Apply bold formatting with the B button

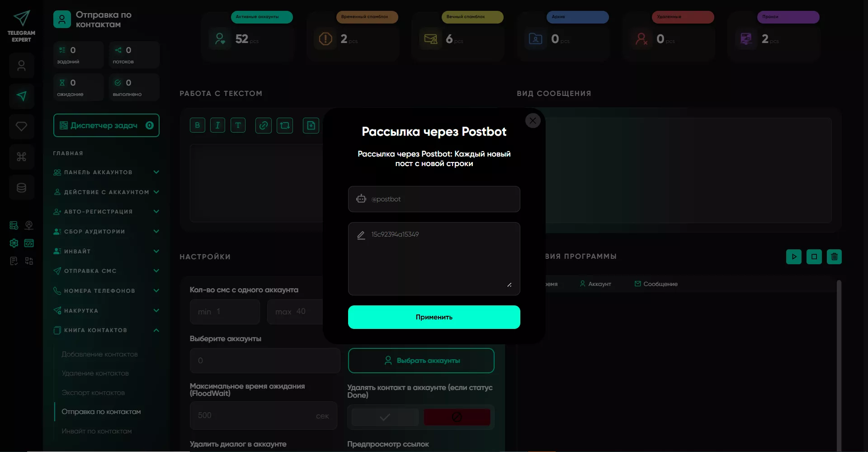(x=198, y=125)
